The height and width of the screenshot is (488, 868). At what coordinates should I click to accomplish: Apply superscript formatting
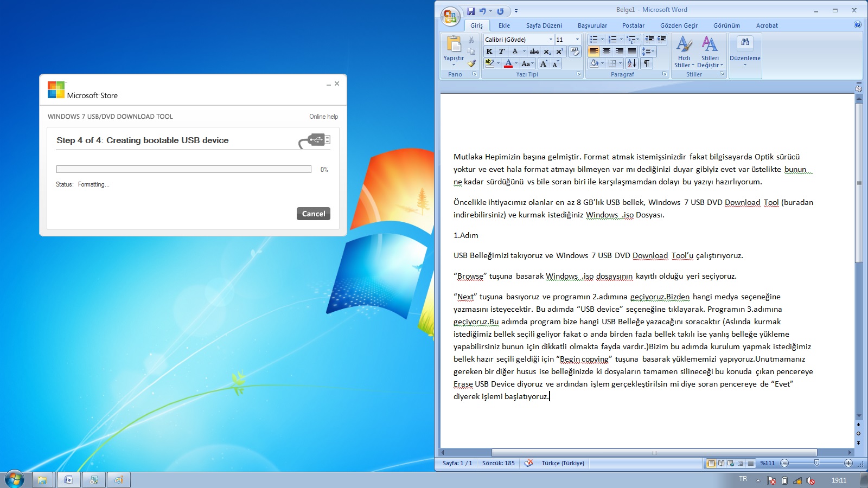(559, 52)
